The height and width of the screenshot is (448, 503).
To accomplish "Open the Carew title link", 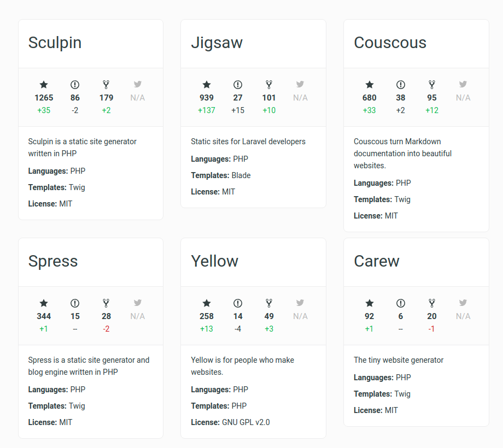I will pyautogui.click(x=377, y=261).
